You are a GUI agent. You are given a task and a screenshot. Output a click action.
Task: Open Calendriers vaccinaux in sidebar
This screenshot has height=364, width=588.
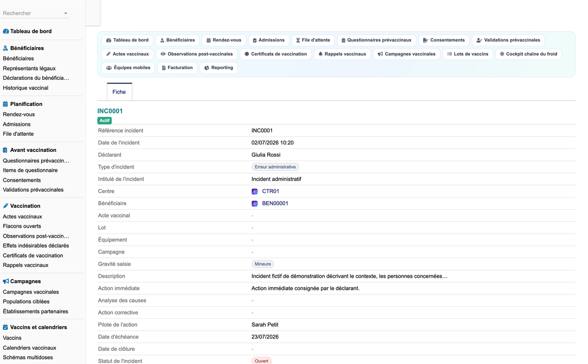pos(29,348)
